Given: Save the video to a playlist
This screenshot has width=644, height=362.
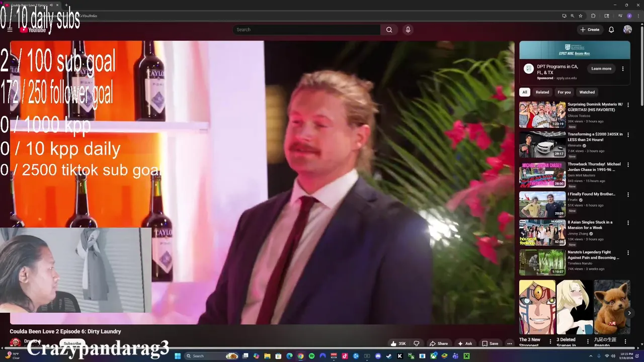Looking at the screenshot, I should pos(490,343).
